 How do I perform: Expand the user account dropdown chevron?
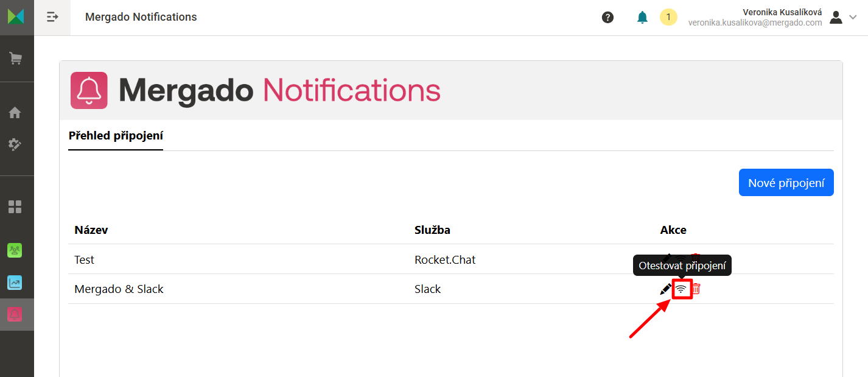pyautogui.click(x=853, y=17)
